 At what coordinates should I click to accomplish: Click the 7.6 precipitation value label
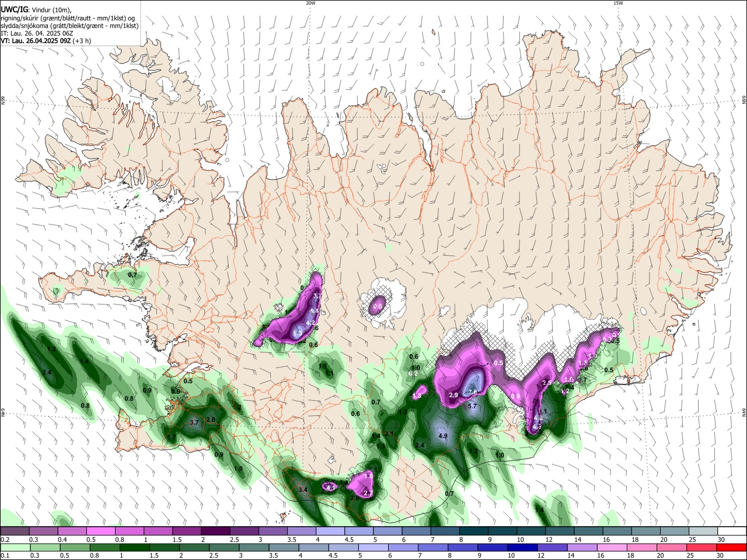(x=473, y=392)
